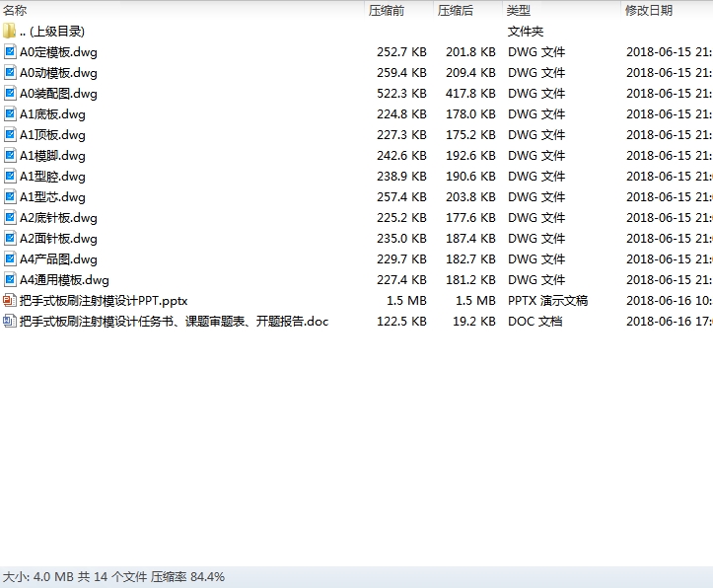Select 把手式板刷注射模设计PPT.pptx file name

(104, 301)
